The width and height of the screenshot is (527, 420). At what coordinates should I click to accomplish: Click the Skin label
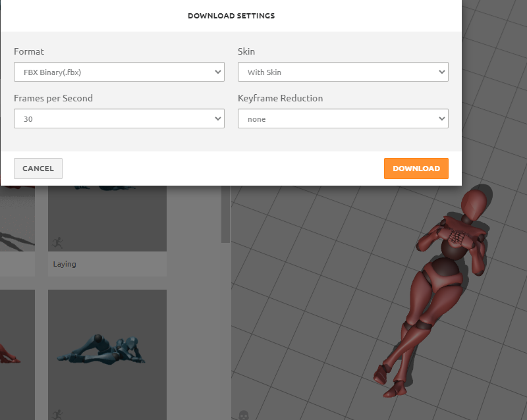click(246, 51)
